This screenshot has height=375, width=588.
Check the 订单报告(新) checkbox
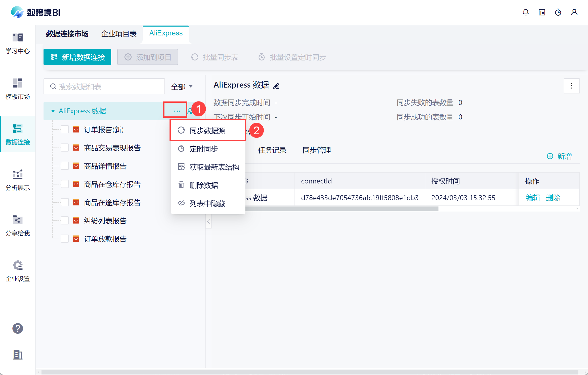point(65,130)
